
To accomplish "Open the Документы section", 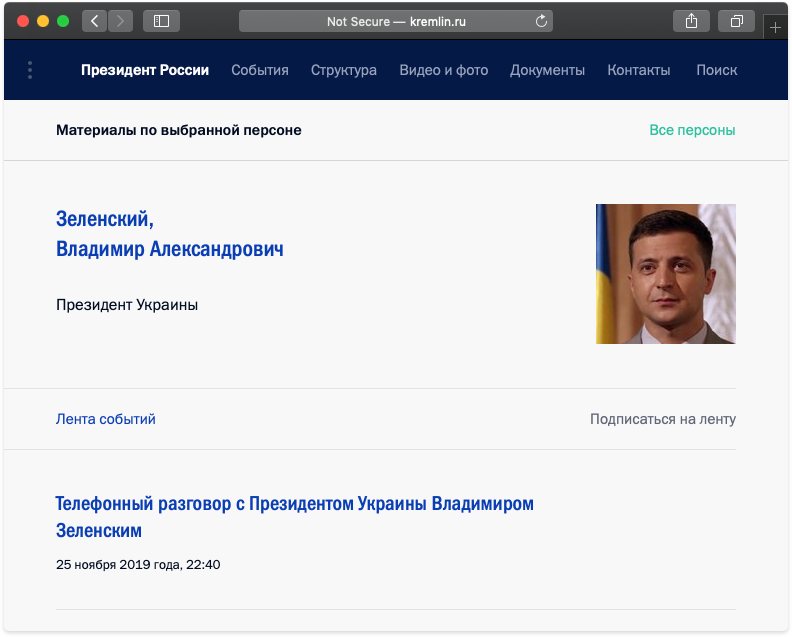I will tap(547, 70).
